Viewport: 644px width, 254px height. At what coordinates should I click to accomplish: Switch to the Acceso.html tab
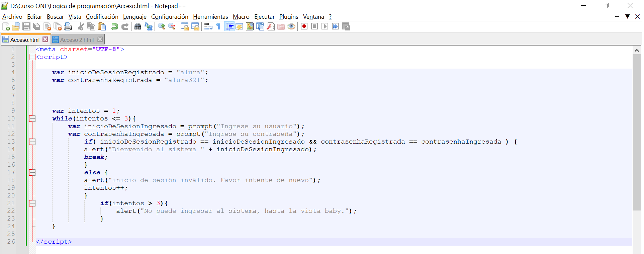25,40
